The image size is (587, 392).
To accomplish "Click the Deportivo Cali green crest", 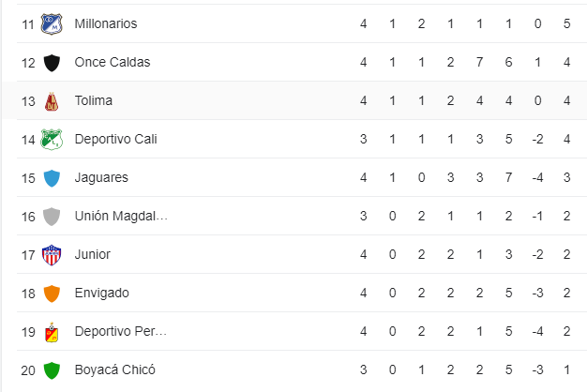I will coord(52,140).
